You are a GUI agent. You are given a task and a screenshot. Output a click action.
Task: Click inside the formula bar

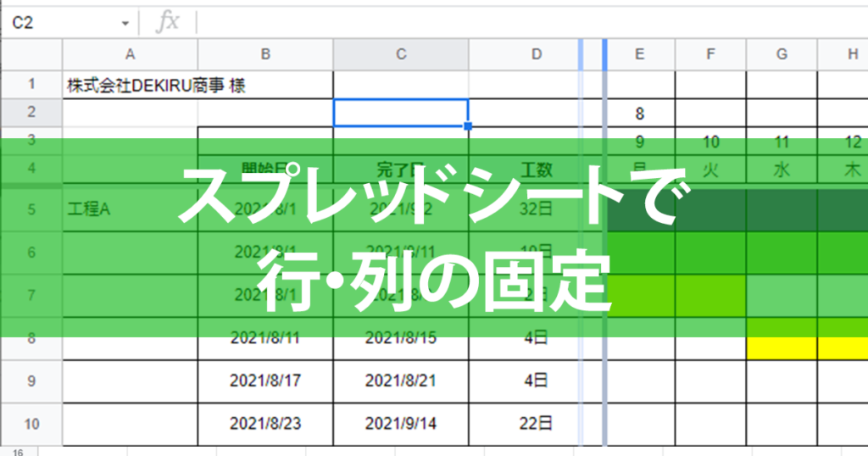pyautogui.click(x=531, y=23)
